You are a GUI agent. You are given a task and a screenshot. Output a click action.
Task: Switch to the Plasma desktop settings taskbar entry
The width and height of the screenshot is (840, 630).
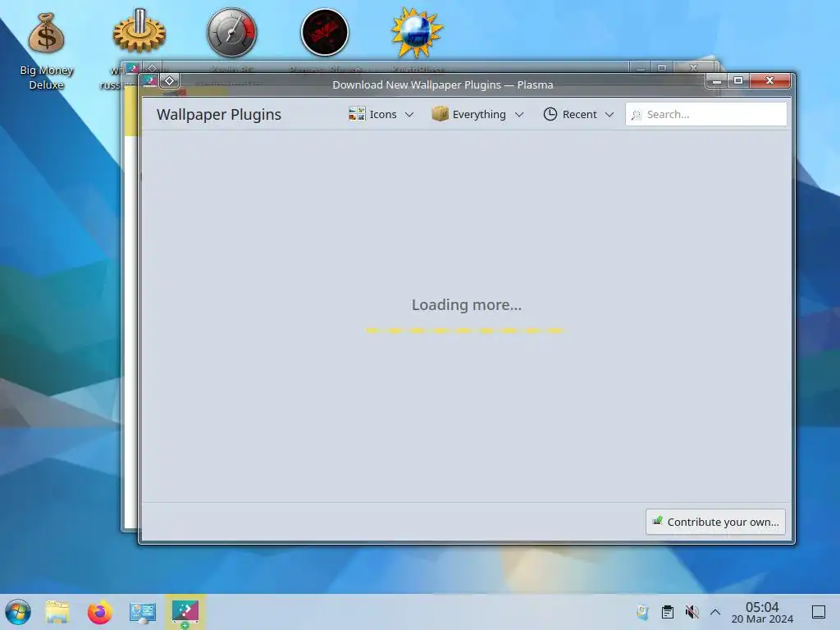185,612
